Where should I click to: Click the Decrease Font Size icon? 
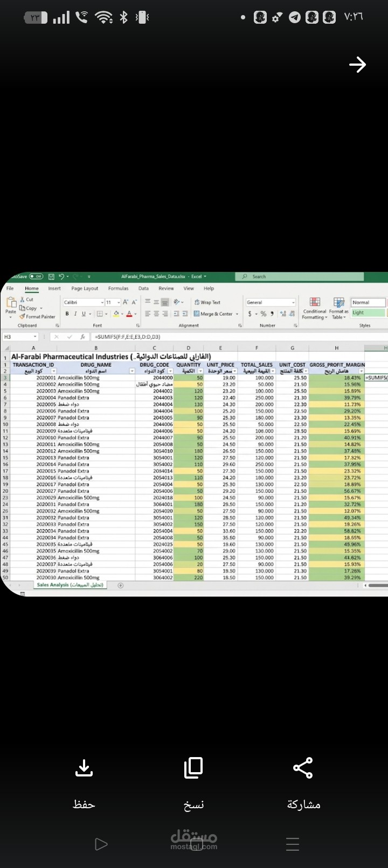click(x=134, y=302)
